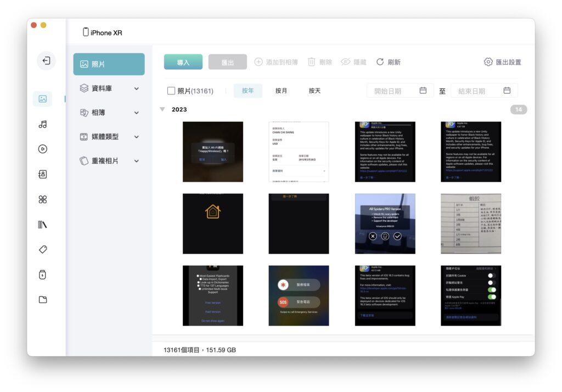The height and width of the screenshot is (392, 562).
Task: Select the SOS emergency screen thumbnail
Action: coord(299,295)
